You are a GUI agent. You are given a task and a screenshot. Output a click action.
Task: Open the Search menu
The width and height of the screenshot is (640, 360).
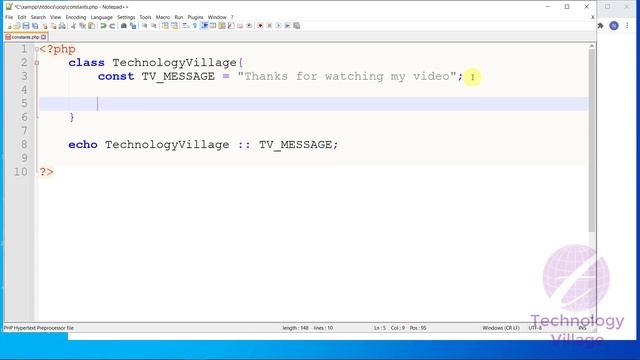[x=38, y=17]
